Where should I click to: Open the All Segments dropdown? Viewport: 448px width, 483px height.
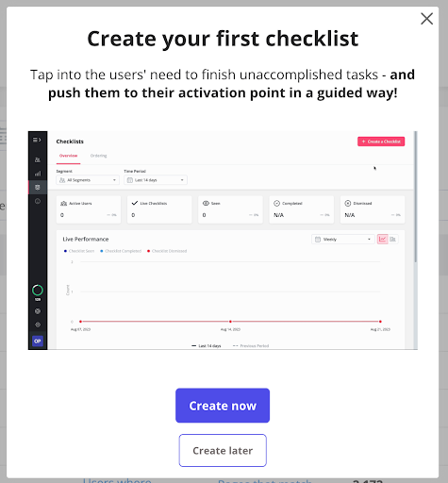tap(88, 180)
